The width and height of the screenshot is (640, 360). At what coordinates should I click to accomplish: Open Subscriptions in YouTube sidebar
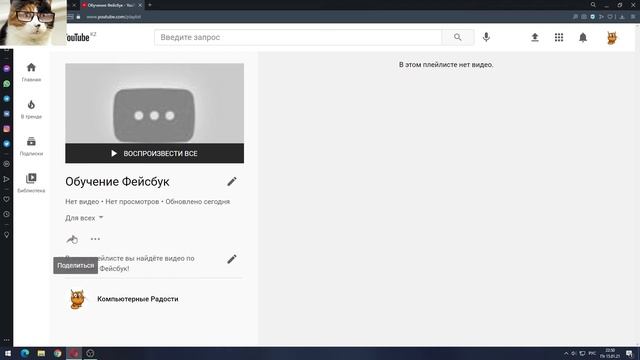(x=31, y=146)
